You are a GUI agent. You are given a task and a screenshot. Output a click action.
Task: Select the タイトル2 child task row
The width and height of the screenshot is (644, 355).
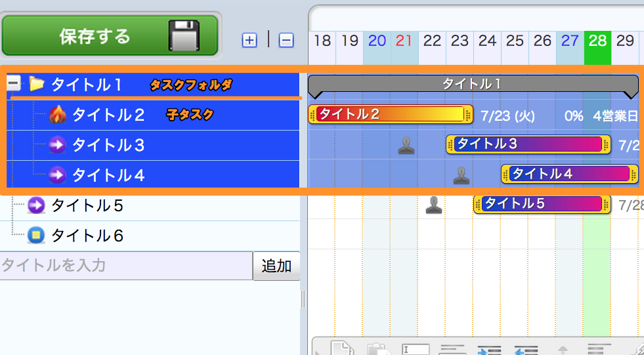coord(153,115)
